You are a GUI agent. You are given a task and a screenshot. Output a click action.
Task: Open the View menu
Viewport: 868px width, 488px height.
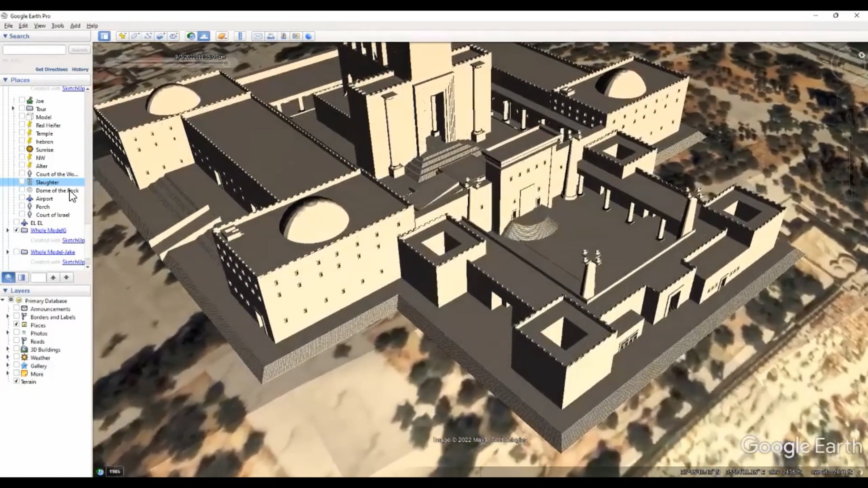[x=39, y=26]
